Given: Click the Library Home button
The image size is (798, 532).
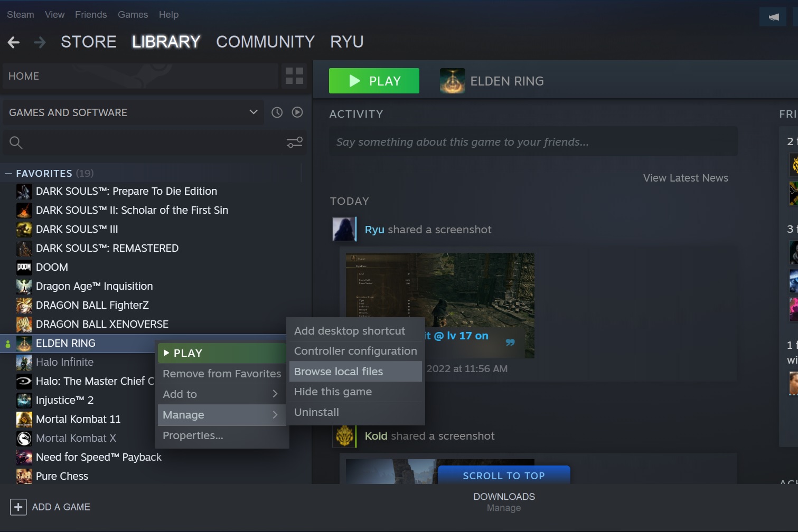Looking at the screenshot, I should [x=140, y=76].
